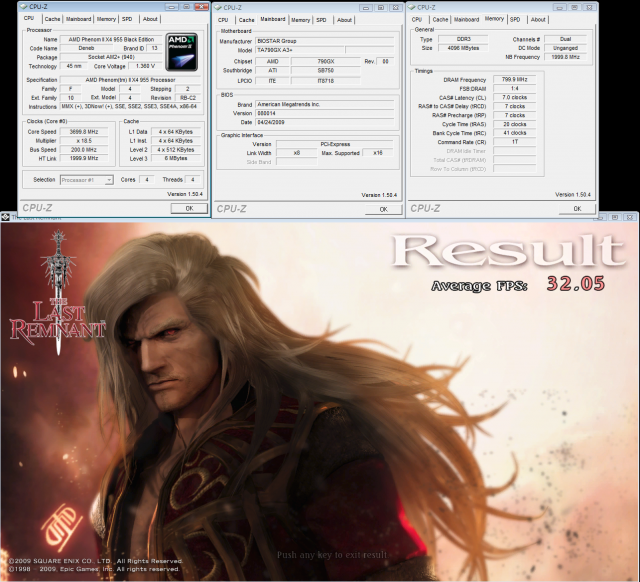This screenshot has width=640, height=582.
Task: Click the FSB:DRAM 1:4 ratio value
Action: pos(515,89)
